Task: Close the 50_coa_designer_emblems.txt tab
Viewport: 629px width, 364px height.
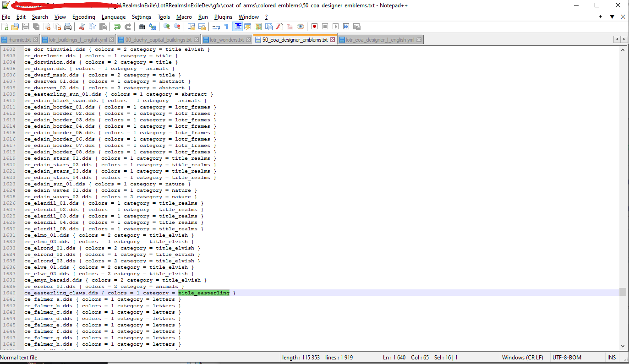Action: (x=333, y=40)
